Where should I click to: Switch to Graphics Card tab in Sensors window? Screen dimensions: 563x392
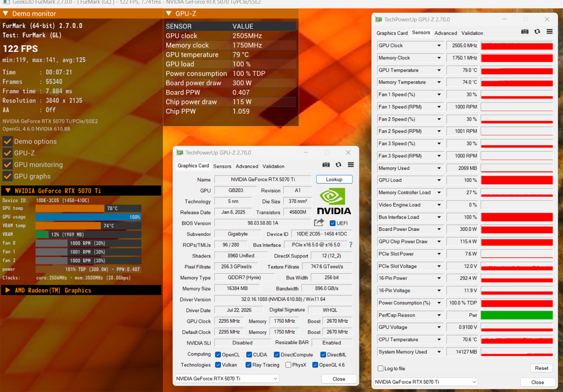(391, 33)
